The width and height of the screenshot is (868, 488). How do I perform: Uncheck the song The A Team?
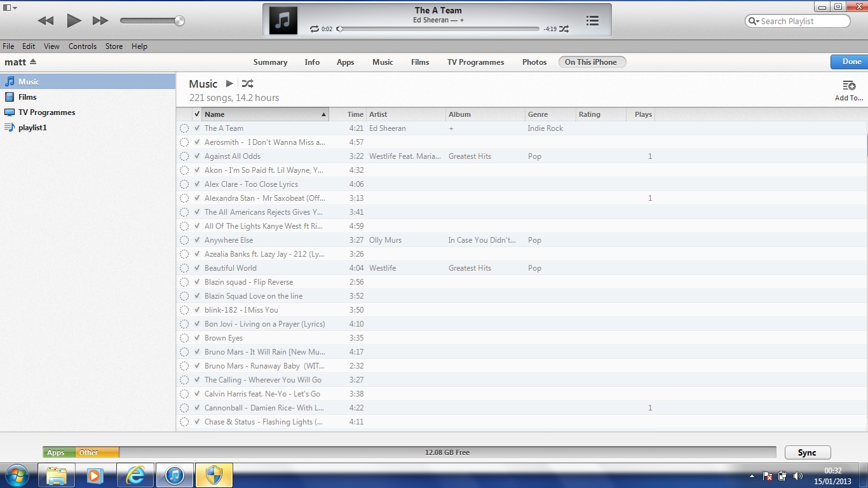pos(197,128)
